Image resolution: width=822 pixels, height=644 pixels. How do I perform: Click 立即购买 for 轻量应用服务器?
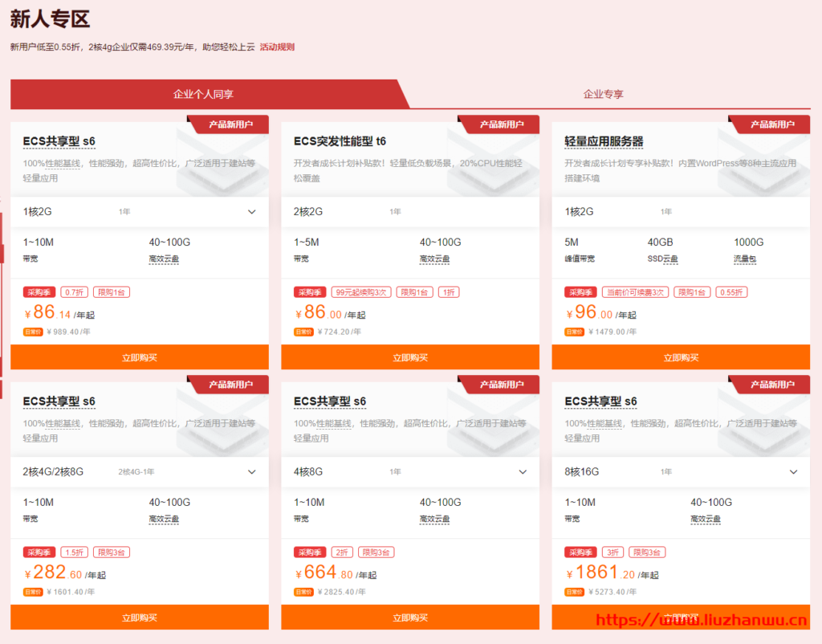681,357
